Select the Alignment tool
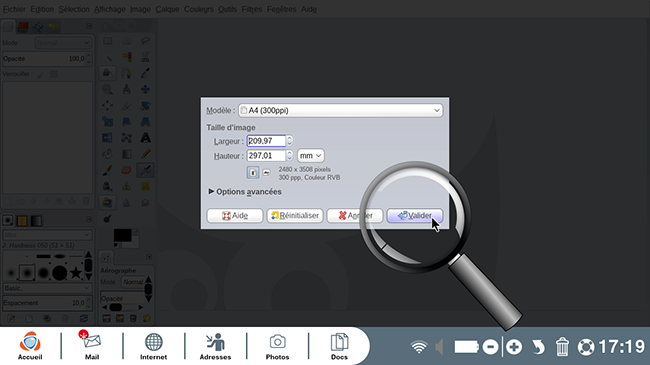The height and width of the screenshot is (365, 650). [x=108, y=105]
